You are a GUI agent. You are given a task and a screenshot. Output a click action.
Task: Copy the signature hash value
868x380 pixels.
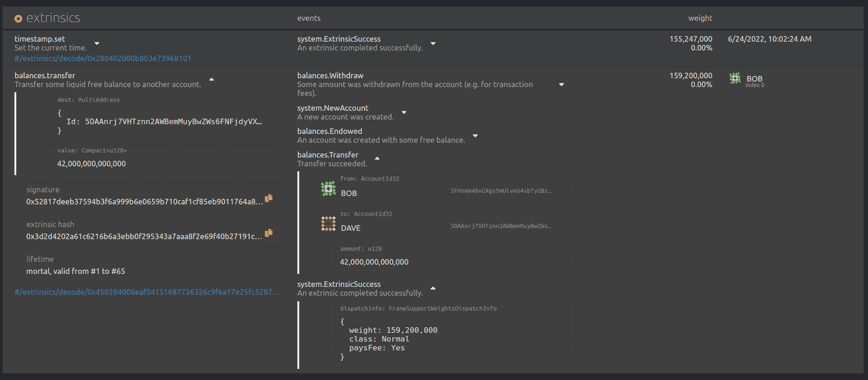[x=269, y=198]
